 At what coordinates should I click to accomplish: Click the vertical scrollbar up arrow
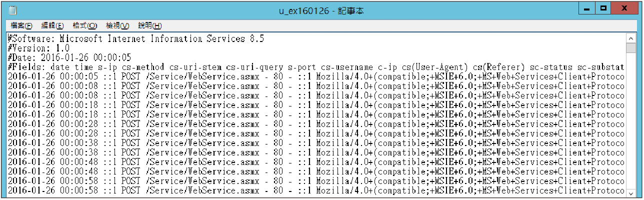point(631,38)
